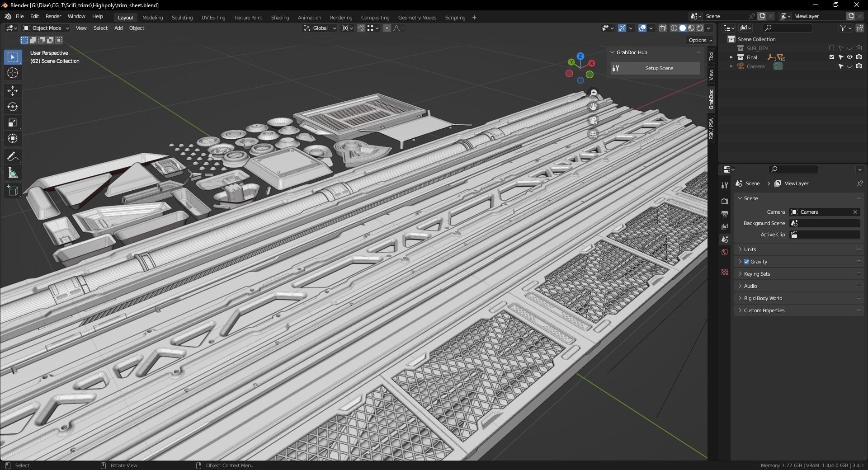Screen dimensions: 868x470
Task: Open the World Properties tab
Action: coord(725,252)
